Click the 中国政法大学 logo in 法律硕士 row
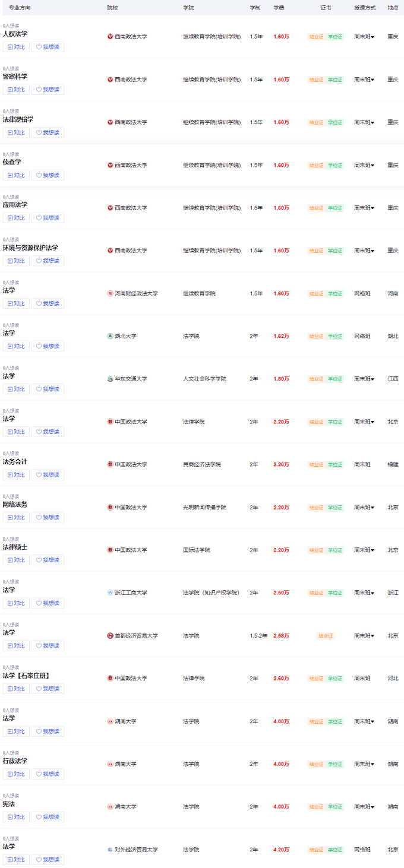This screenshot has width=404, height=868. point(110,550)
